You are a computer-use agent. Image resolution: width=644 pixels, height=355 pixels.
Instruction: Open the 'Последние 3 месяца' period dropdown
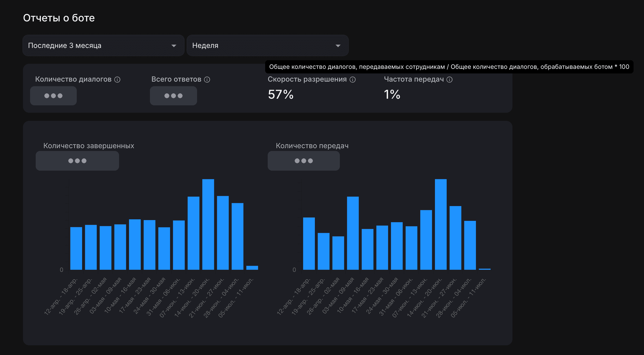tap(103, 45)
